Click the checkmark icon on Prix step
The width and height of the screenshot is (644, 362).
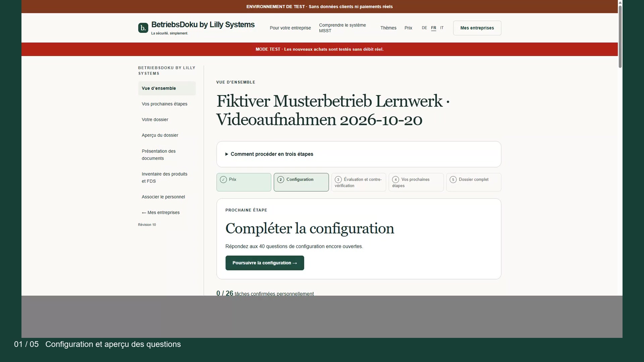[x=223, y=180]
